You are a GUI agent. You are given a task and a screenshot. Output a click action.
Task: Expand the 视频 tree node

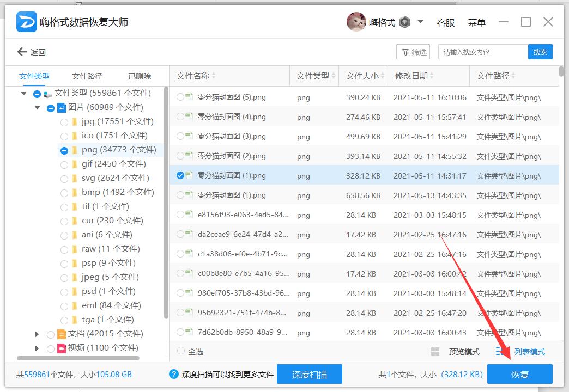pyautogui.click(x=37, y=348)
